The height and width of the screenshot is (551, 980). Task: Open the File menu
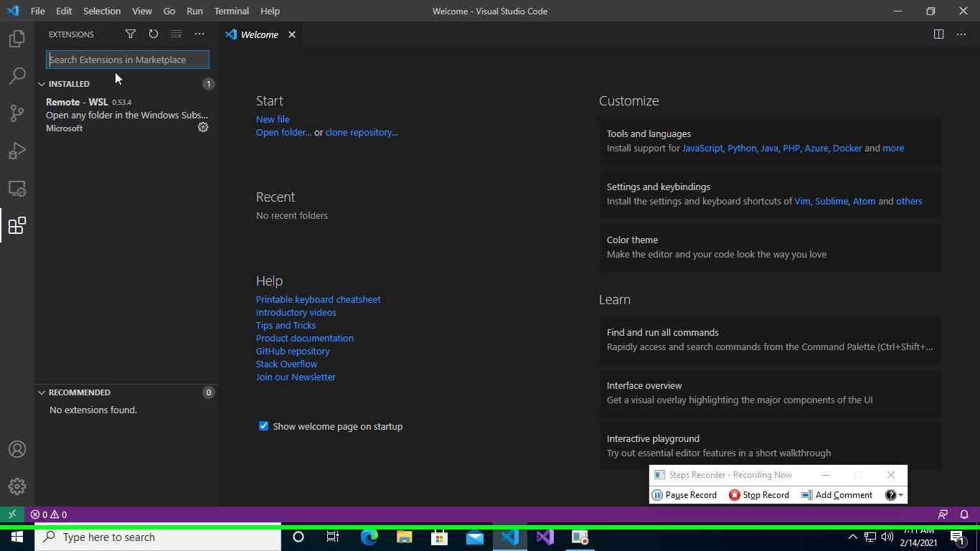click(x=37, y=11)
